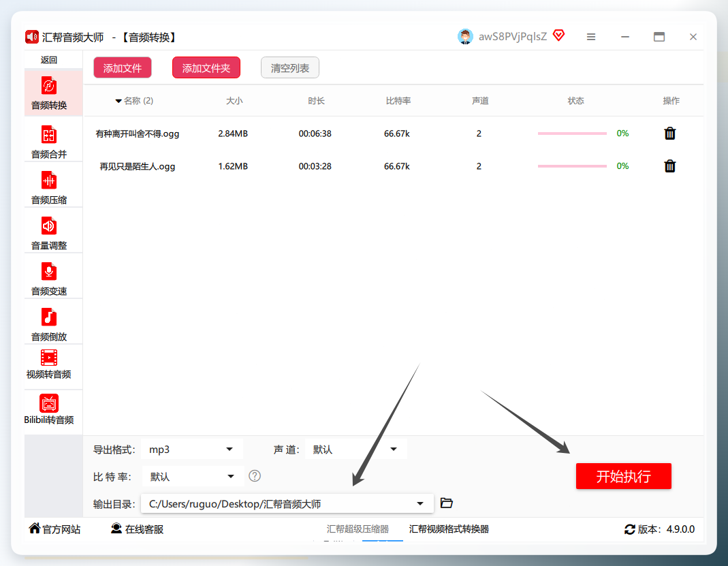Click the 00:06:38 duration cell
Screen dimensions: 728x566
315,133
